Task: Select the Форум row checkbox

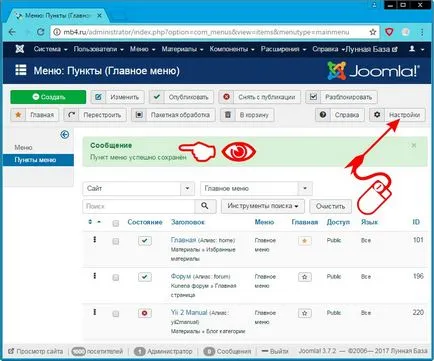Action: [116, 278]
